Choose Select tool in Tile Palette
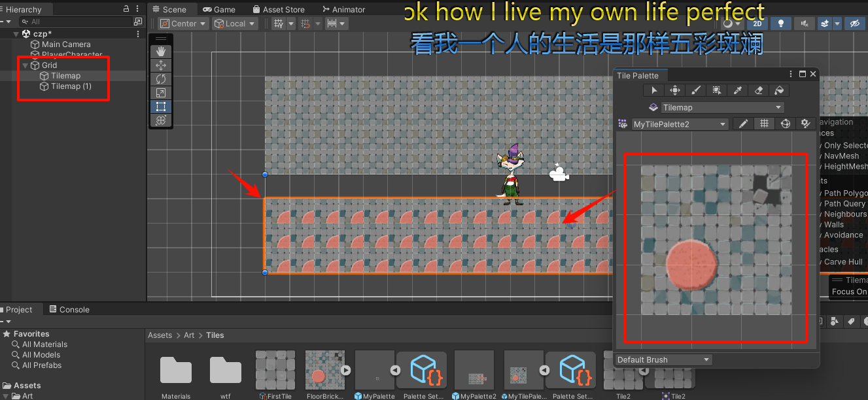Image resolution: width=868 pixels, height=400 pixels. (654, 90)
